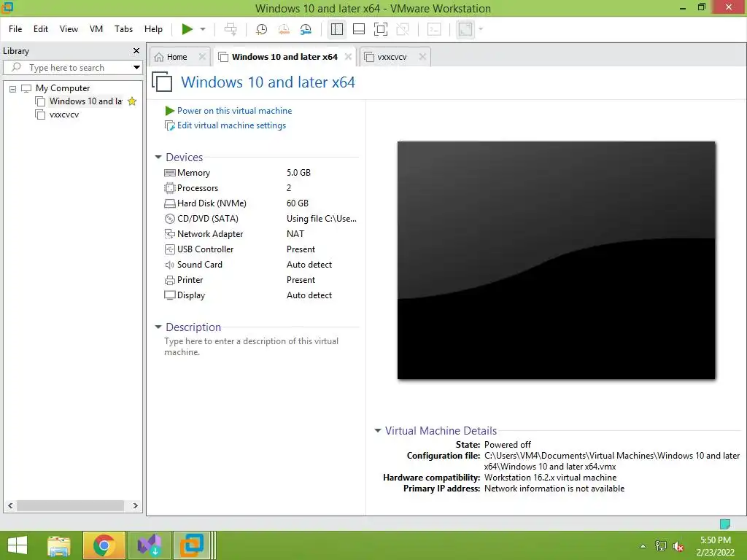Open the Snapshot Manager toolbar icon
747x560 pixels.
pyautogui.click(x=306, y=29)
